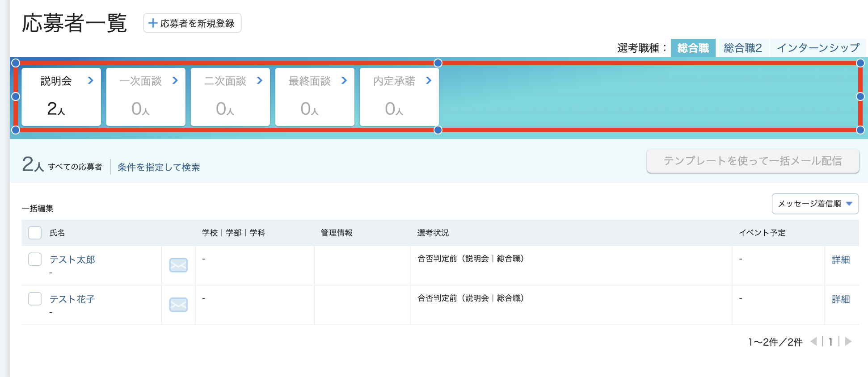
Task: Click the arrow icon on 内定承諾 card
Action: [429, 80]
